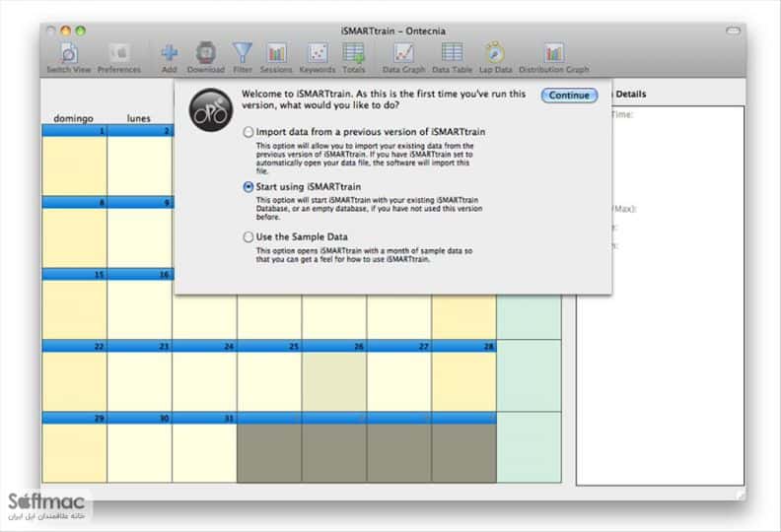The height and width of the screenshot is (532, 781).
Task: Open the Sessions chart icon
Action: pyautogui.click(x=276, y=53)
